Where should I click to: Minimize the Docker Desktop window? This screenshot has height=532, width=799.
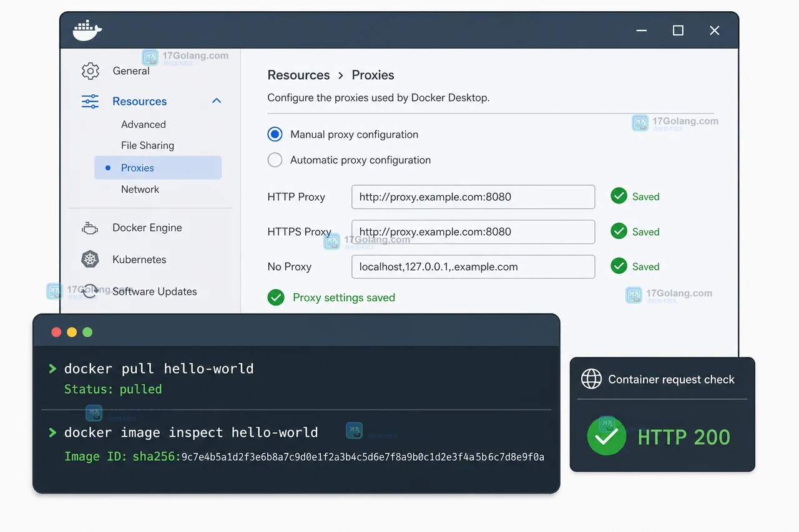(642, 30)
